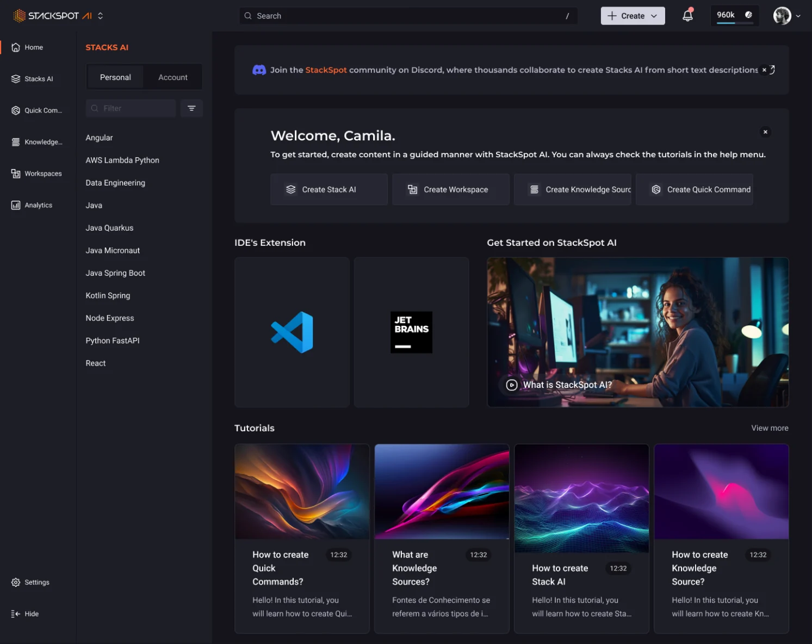
Task: Focus the top Search field
Action: coord(408,16)
